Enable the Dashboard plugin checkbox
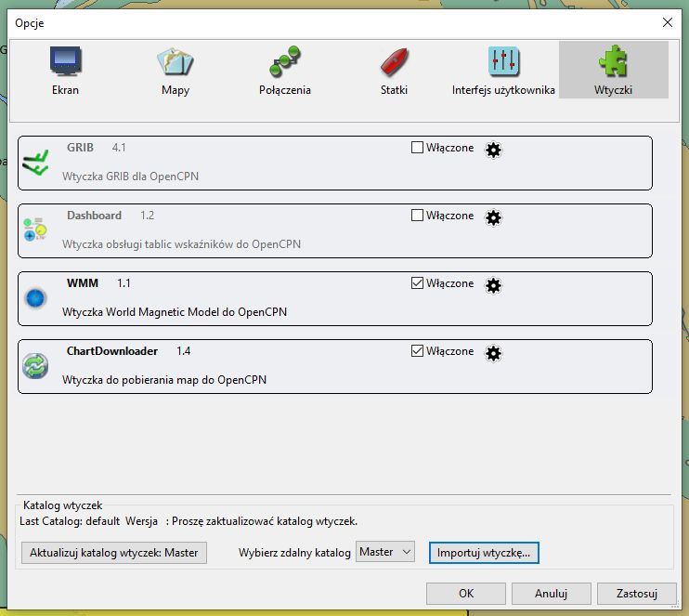This screenshot has width=689, height=616. pos(417,215)
